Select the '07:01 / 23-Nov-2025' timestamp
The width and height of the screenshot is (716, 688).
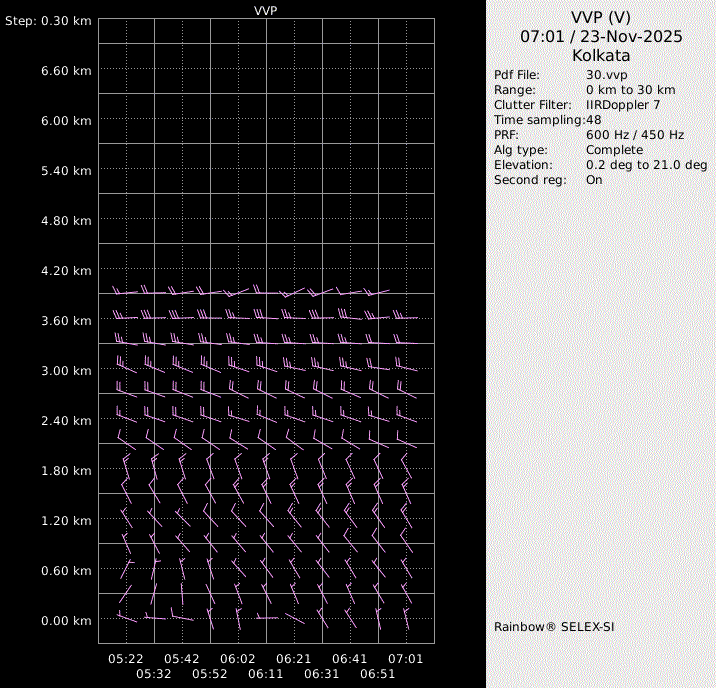coord(600,36)
